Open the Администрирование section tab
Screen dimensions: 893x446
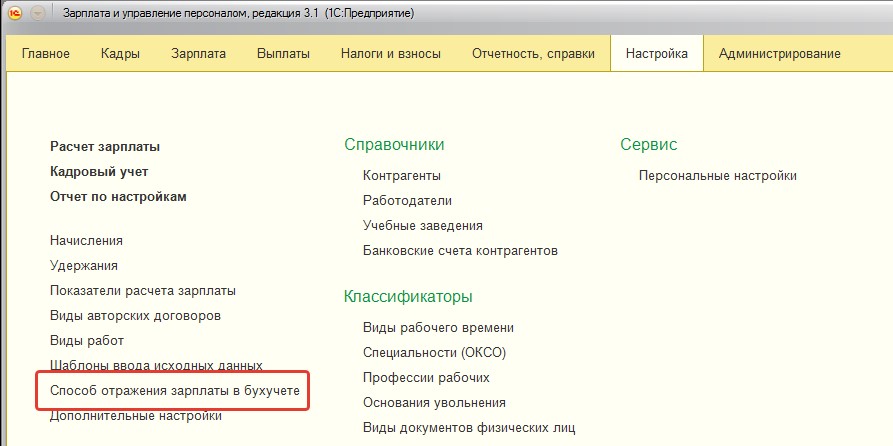coord(780,54)
